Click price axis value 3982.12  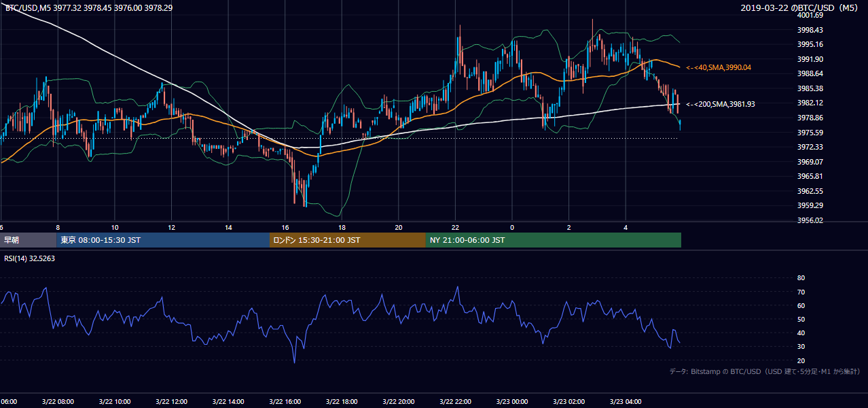coord(810,103)
